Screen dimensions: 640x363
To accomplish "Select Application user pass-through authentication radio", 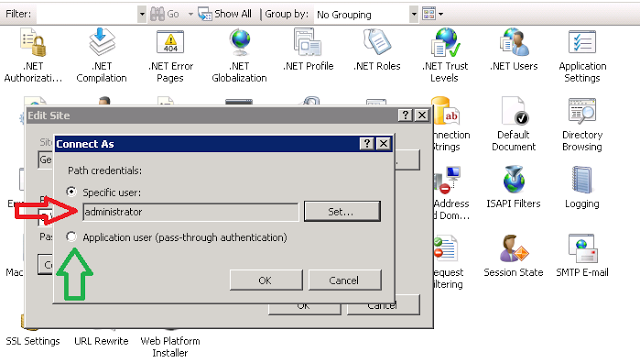I will [71, 236].
